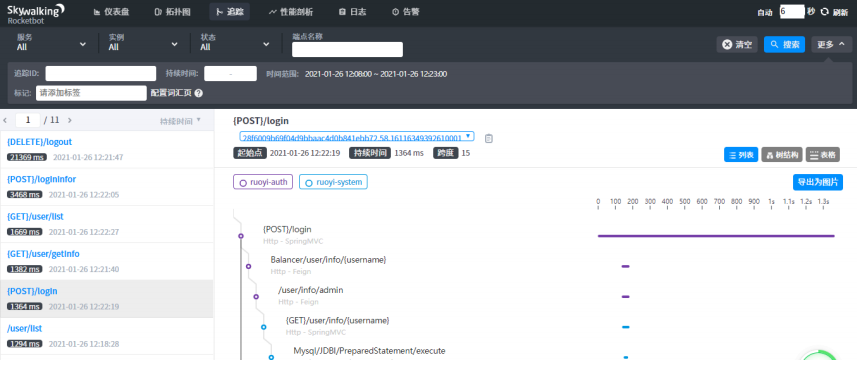This screenshot has width=857, height=368.
Task: Switch to the 列表 list view
Action: (x=741, y=155)
